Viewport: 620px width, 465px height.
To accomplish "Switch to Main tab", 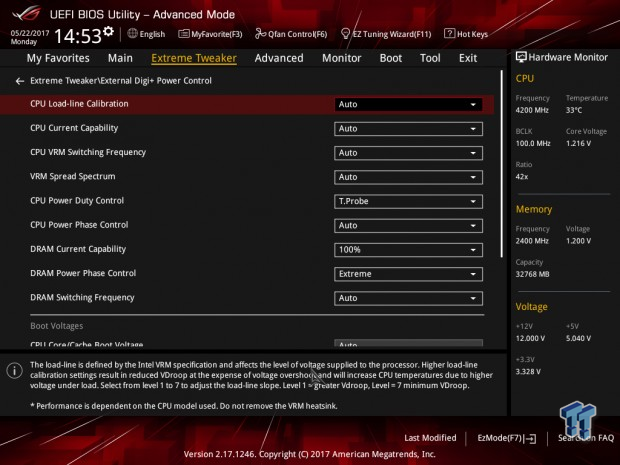I will 120,58.
